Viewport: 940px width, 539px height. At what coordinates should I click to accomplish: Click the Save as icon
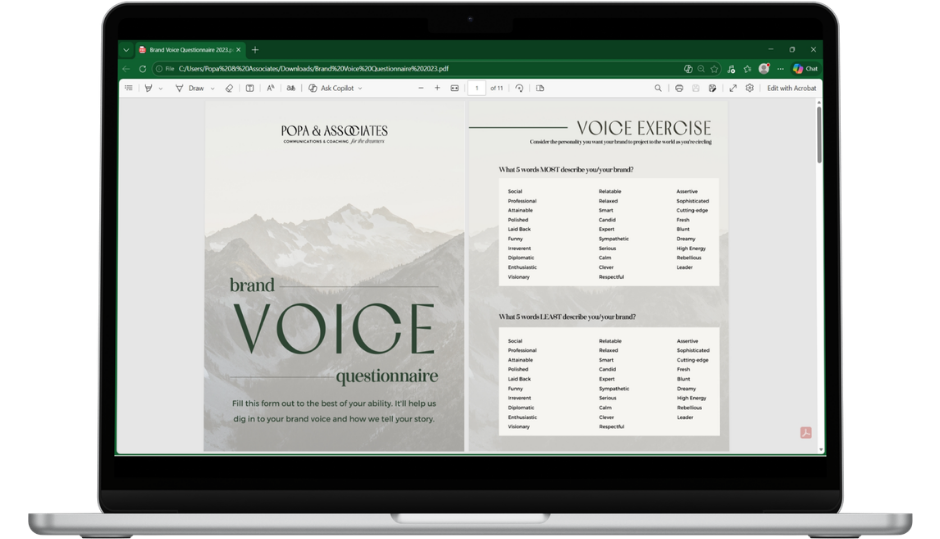coord(712,88)
